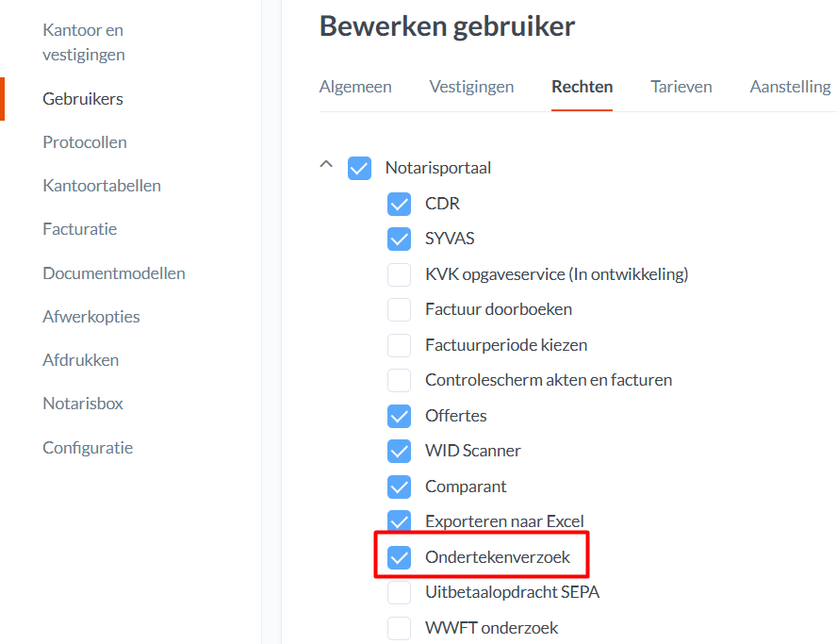This screenshot has width=837, height=644.
Task: Disable the CDR permission checkbox
Action: (x=400, y=204)
